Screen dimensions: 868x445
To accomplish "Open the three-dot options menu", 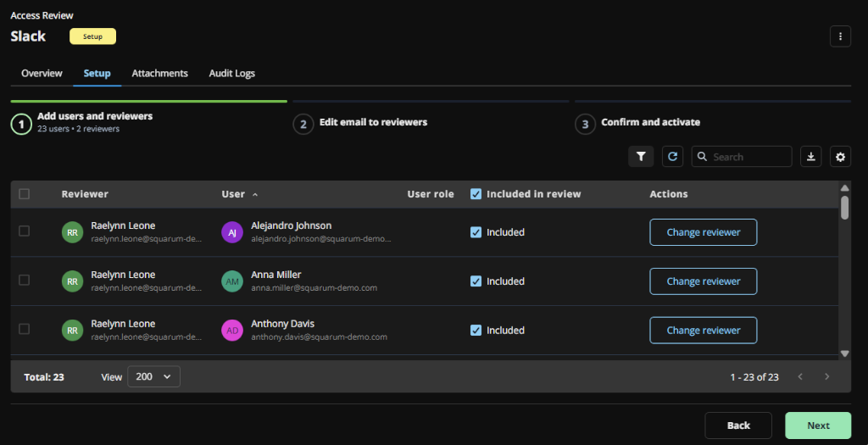I will [x=840, y=36].
